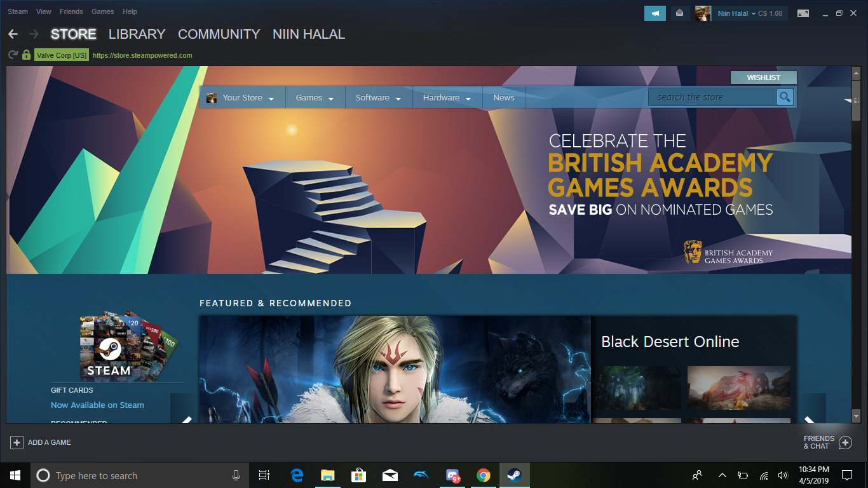Open the Games menu in menu bar
Viewport: 868px width, 488px height.
103,11
